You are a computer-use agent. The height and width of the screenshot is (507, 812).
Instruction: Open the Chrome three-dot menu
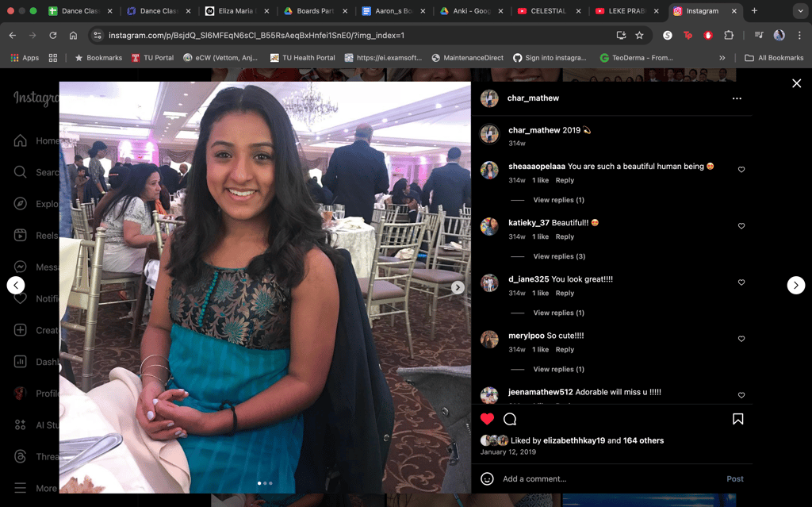tap(799, 35)
